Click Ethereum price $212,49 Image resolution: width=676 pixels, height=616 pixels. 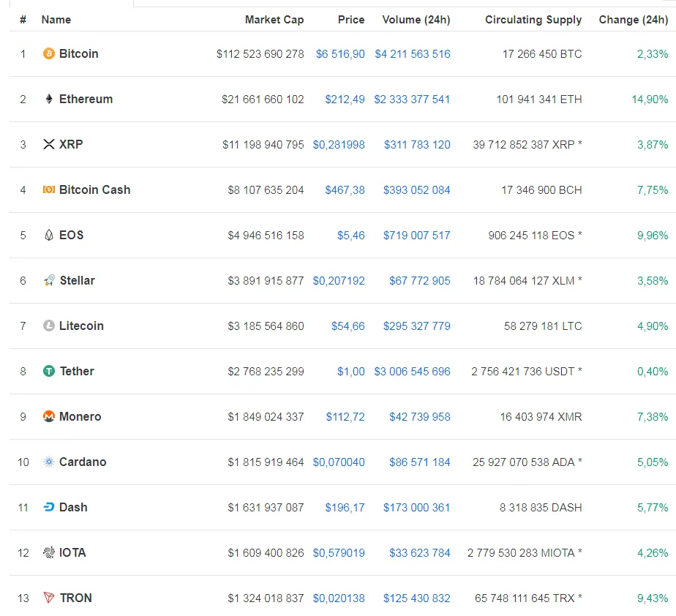[345, 99]
